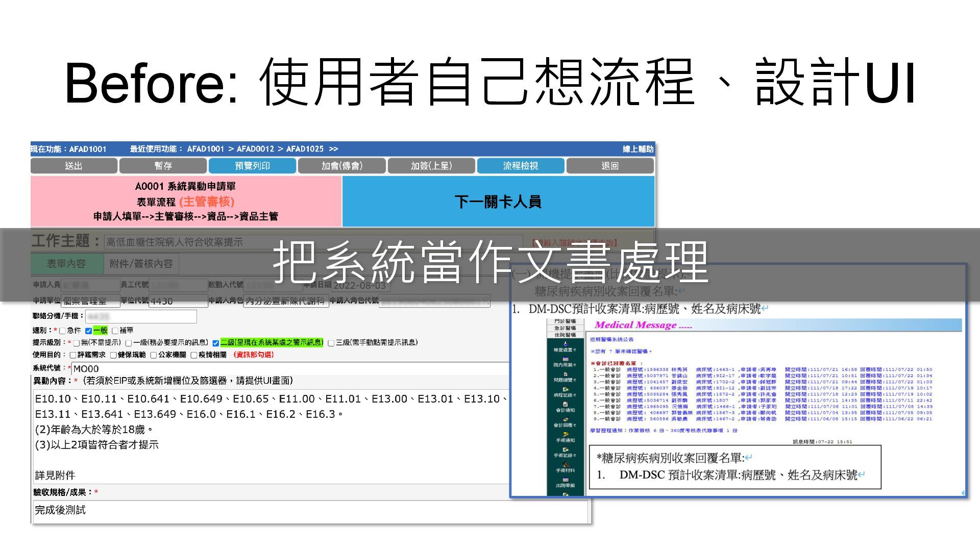Click the 單位代號 field showing 4430
This screenshot has height=551, width=980.
coord(178,301)
